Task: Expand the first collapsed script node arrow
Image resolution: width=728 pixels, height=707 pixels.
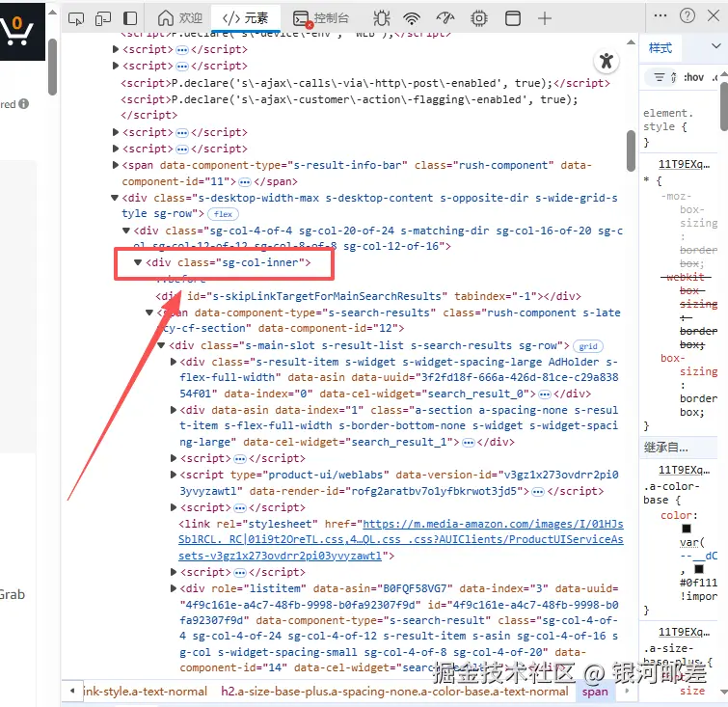Action: pos(116,49)
